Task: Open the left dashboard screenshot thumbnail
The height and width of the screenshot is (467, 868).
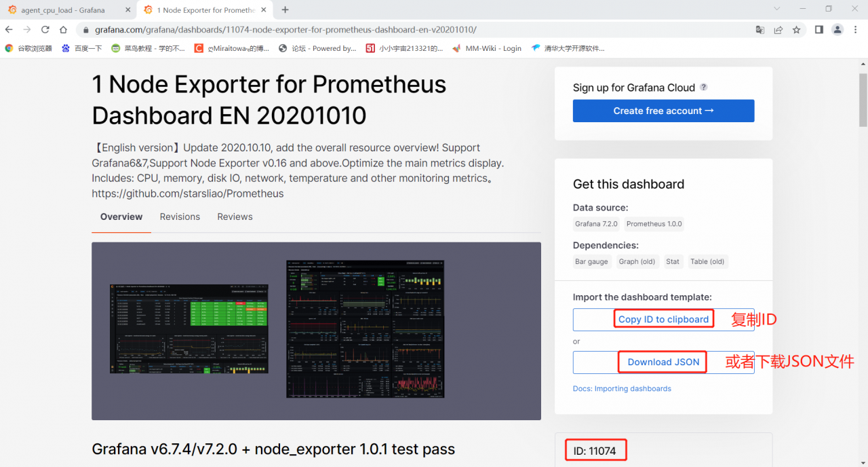Action: [189, 329]
